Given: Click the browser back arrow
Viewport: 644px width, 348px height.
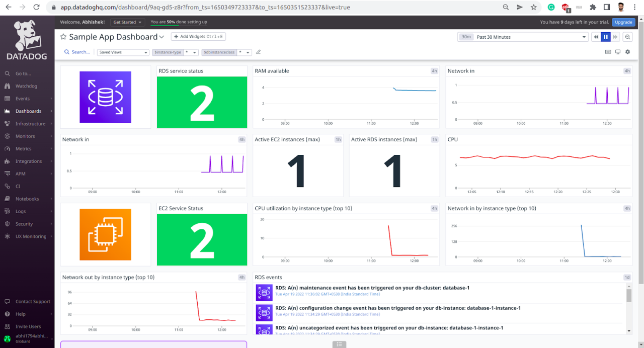Looking at the screenshot, I should click(x=8, y=8).
